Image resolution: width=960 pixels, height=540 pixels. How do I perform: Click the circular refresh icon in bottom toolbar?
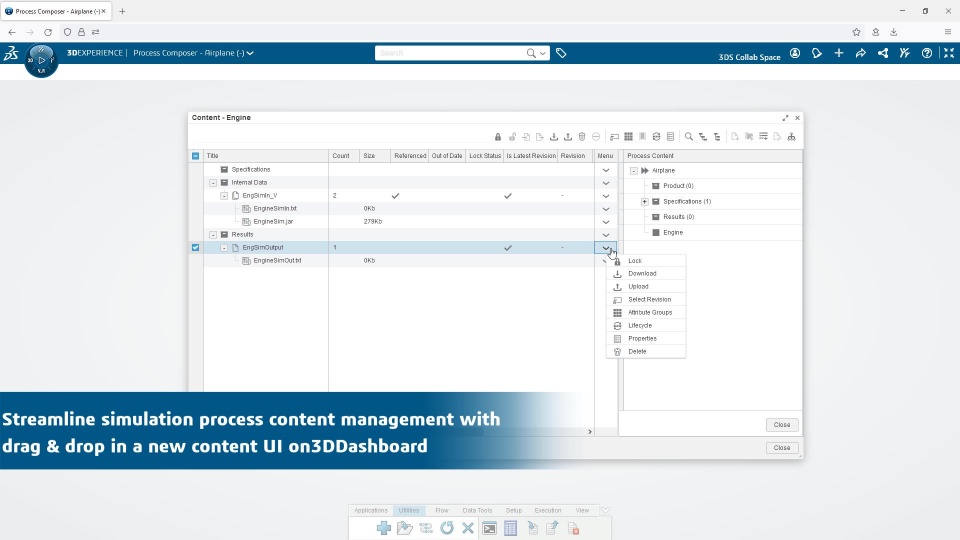pyautogui.click(x=447, y=528)
